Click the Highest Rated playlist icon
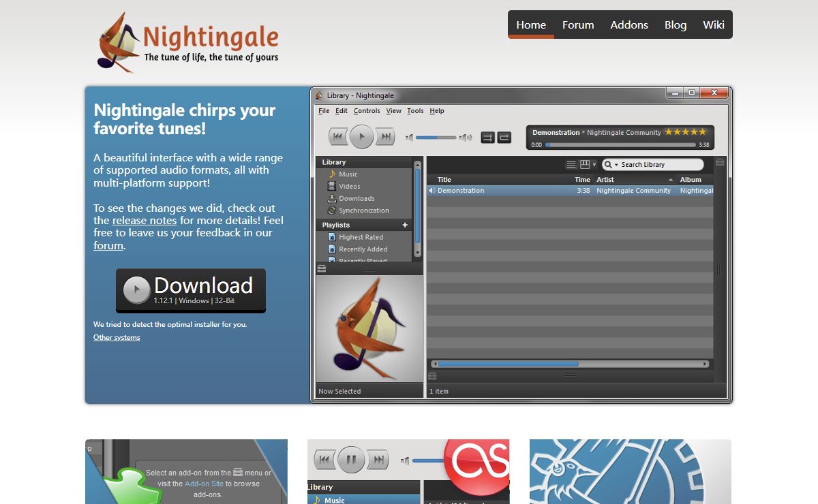 pyautogui.click(x=332, y=237)
